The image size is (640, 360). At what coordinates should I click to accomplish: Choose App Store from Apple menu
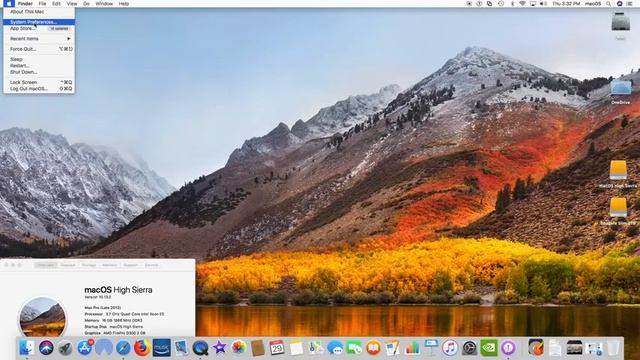tap(39, 29)
